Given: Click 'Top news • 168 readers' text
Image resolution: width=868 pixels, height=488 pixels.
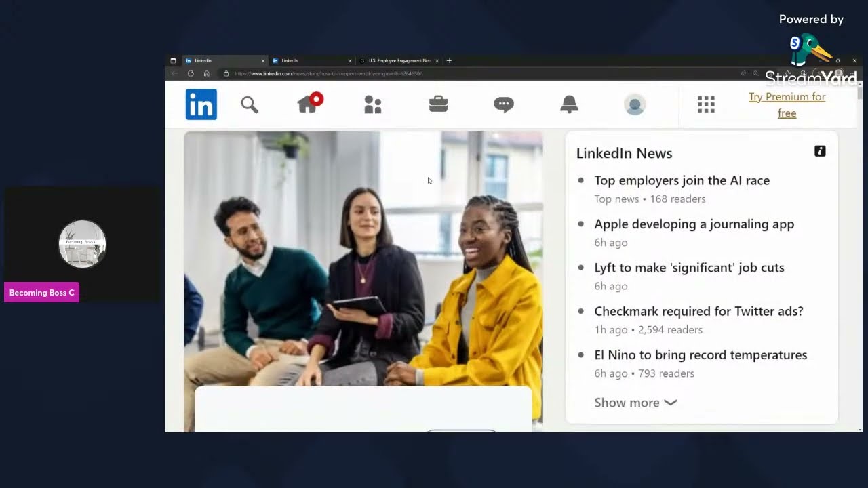Looking at the screenshot, I should [650, 199].
